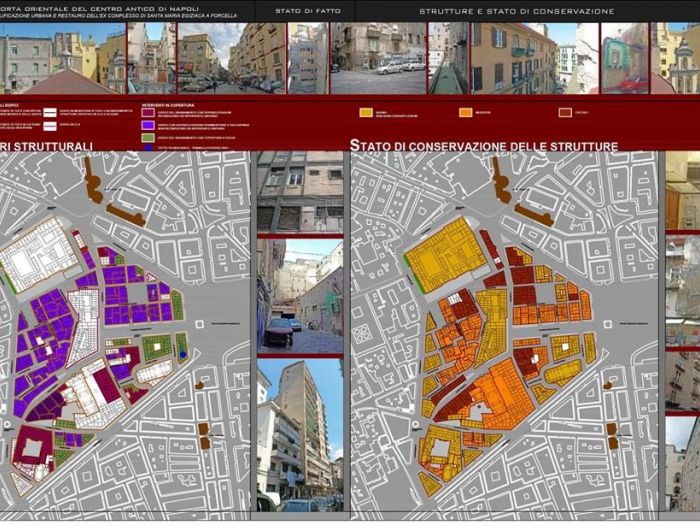Open the grey facade with windows photo in center column
Image resolution: width=700 pixels, height=525 pixels.
300,192
